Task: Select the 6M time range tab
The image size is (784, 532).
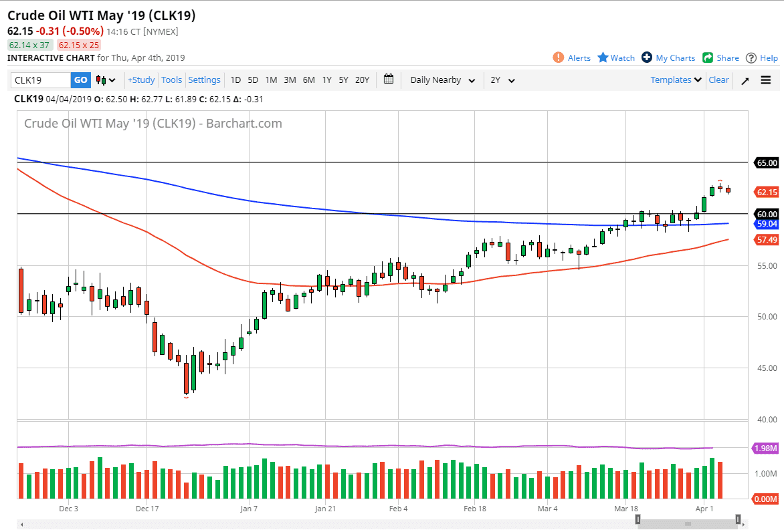Action: pyautogui.click(x=308, y=80)
